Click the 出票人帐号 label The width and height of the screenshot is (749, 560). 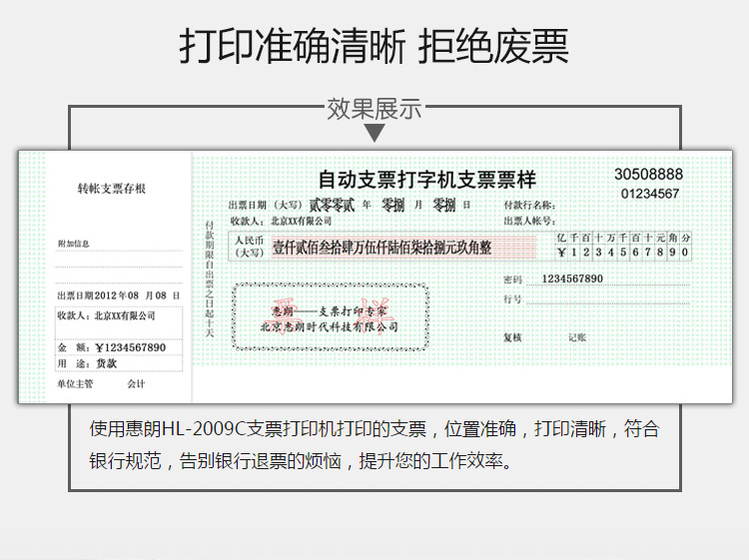coord(529,221)
